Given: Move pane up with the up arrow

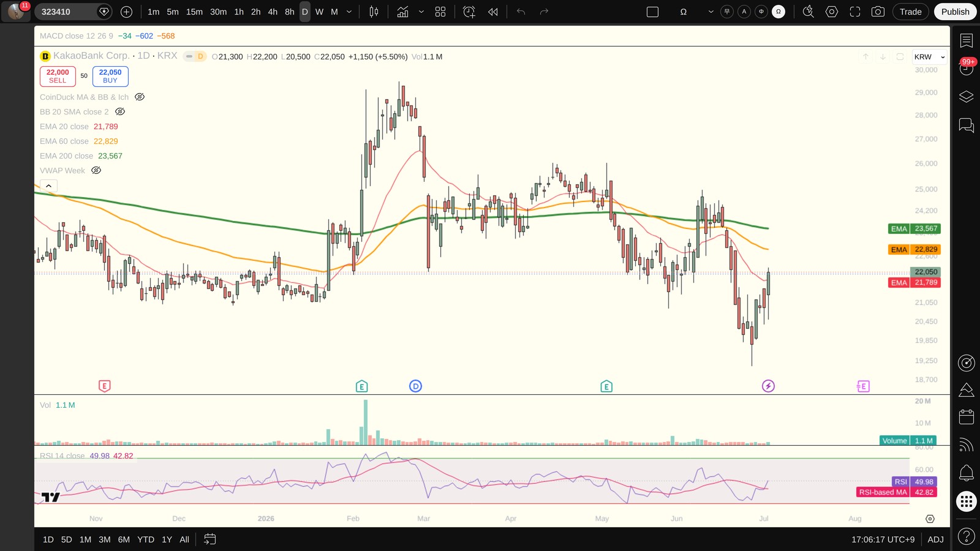Looking at the screenshot, I should 865,57.
